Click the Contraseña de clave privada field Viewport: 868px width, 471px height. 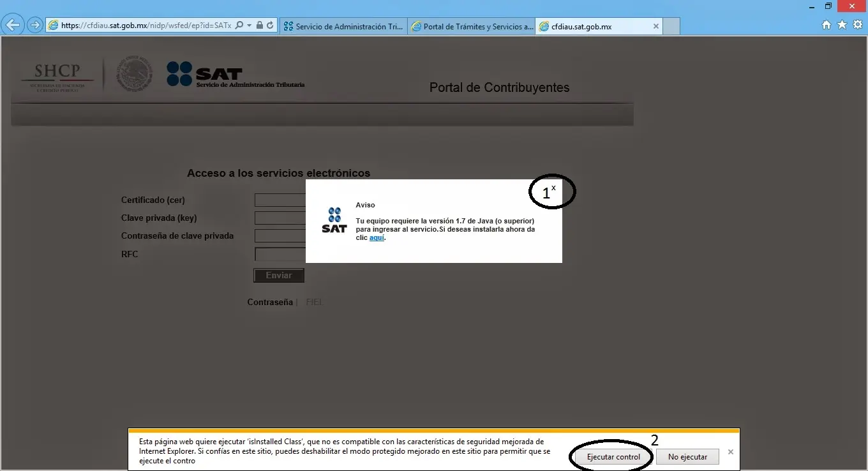click(280, 235)
